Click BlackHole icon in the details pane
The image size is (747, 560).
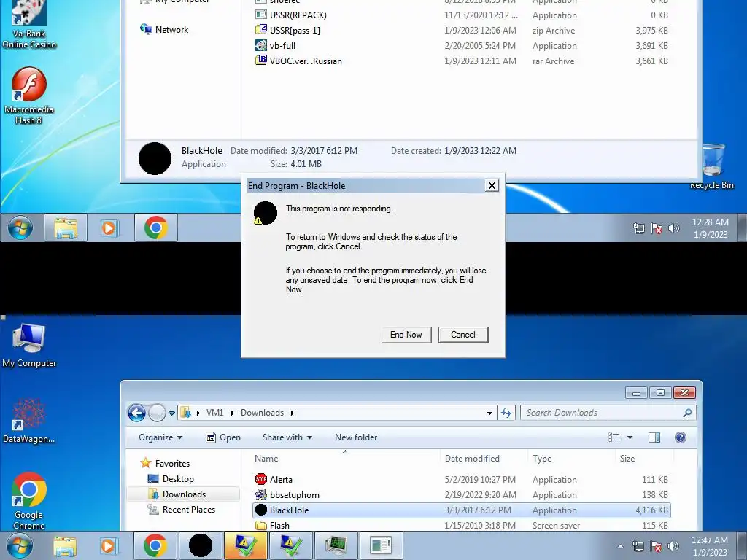[155, 158]
